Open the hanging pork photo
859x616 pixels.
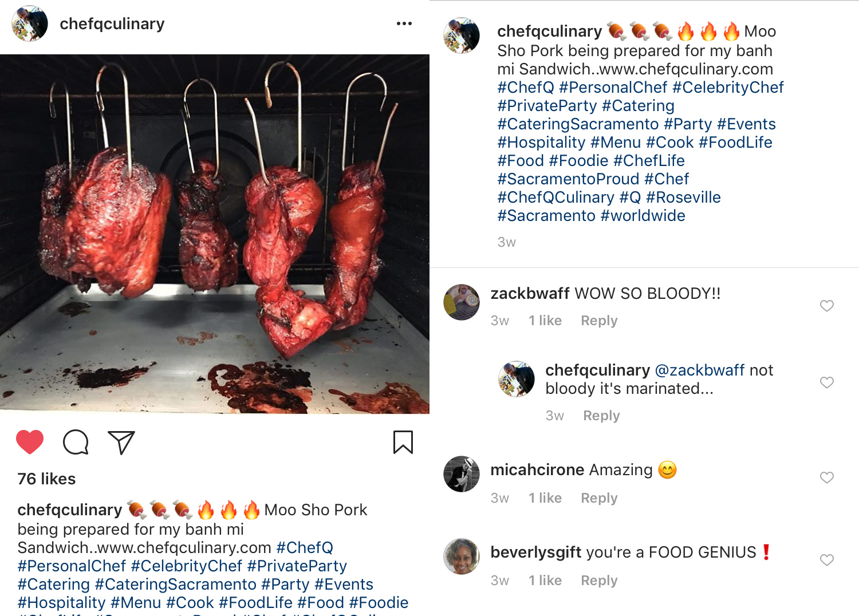(x=215, y=234)
